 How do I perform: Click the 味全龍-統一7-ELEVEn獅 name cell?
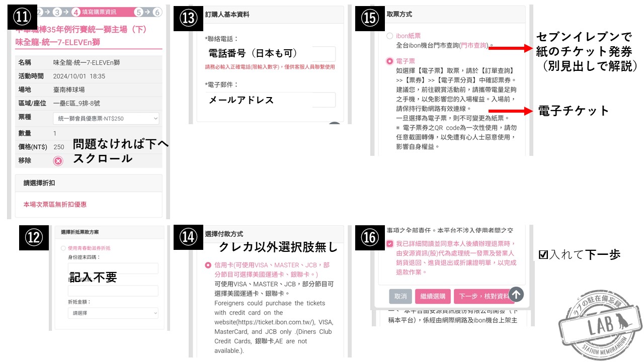pyautogui.click(x=87, y=63)
